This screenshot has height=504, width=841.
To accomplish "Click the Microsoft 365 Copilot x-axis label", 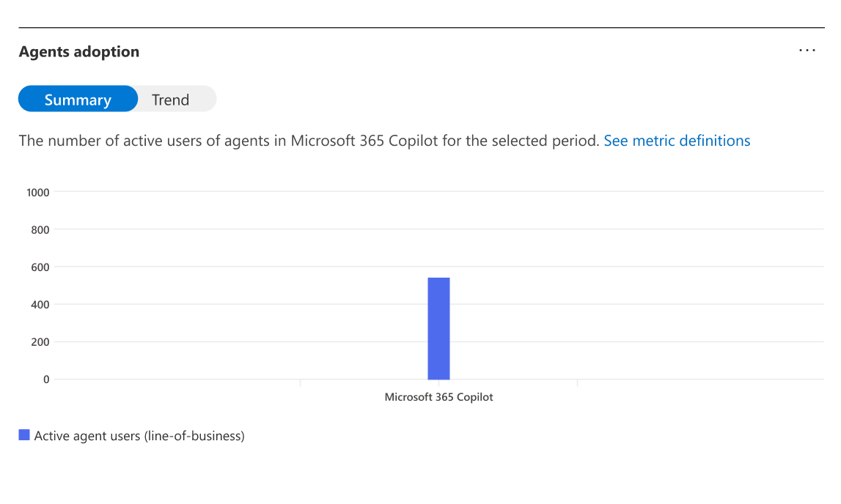I will click(438, 397).
